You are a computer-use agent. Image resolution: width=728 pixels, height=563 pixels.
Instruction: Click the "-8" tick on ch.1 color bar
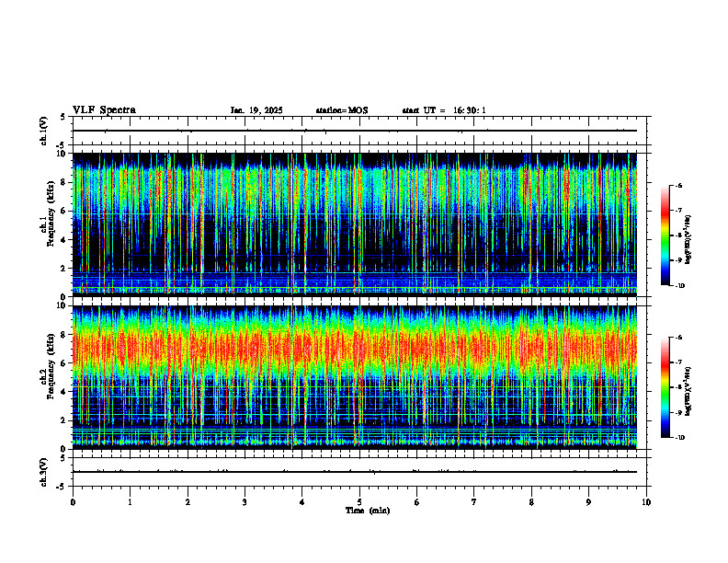[678, 236]
